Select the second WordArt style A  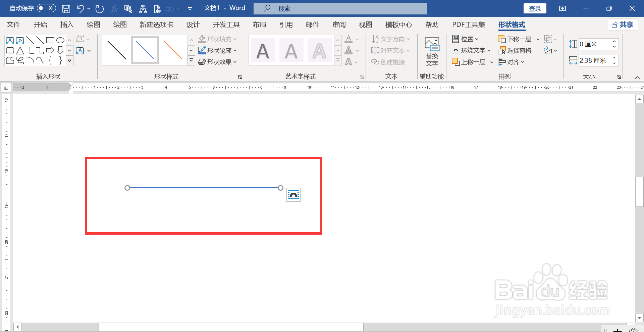291,50
